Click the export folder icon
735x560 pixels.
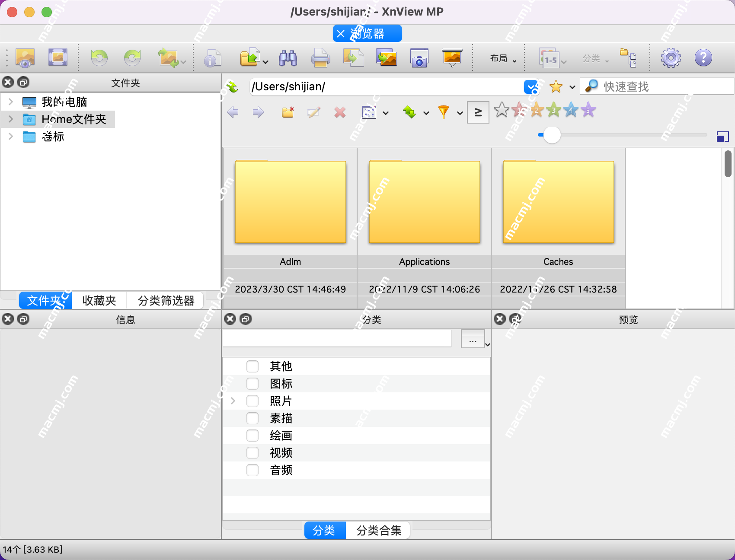(x=250, y=57)
